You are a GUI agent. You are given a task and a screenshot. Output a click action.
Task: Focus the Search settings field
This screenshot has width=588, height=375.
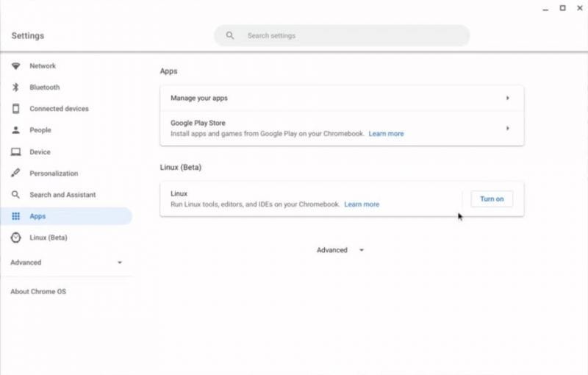(342, 35)
